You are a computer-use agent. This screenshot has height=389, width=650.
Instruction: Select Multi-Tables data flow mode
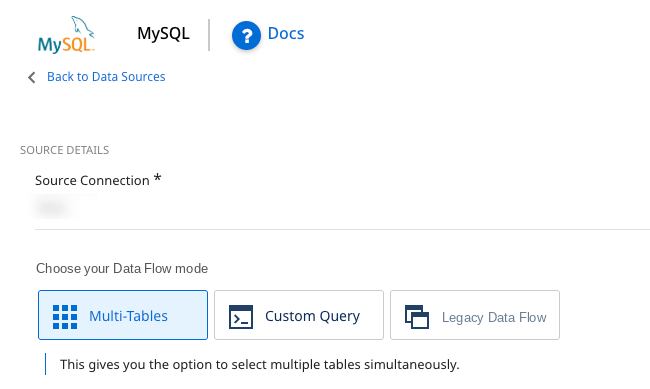point(123,315)
